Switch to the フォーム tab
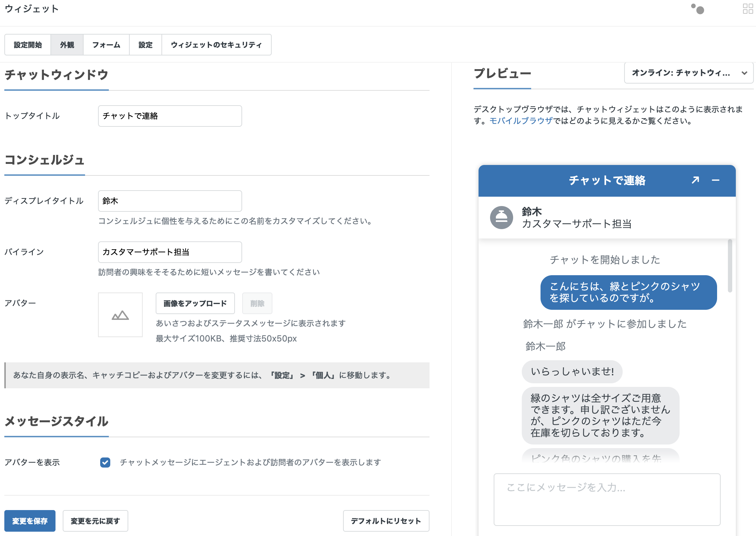 [x=106, y=45]
